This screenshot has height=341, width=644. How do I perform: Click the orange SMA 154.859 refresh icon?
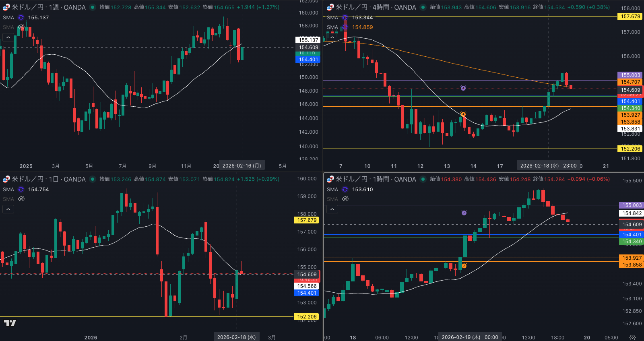345,27
